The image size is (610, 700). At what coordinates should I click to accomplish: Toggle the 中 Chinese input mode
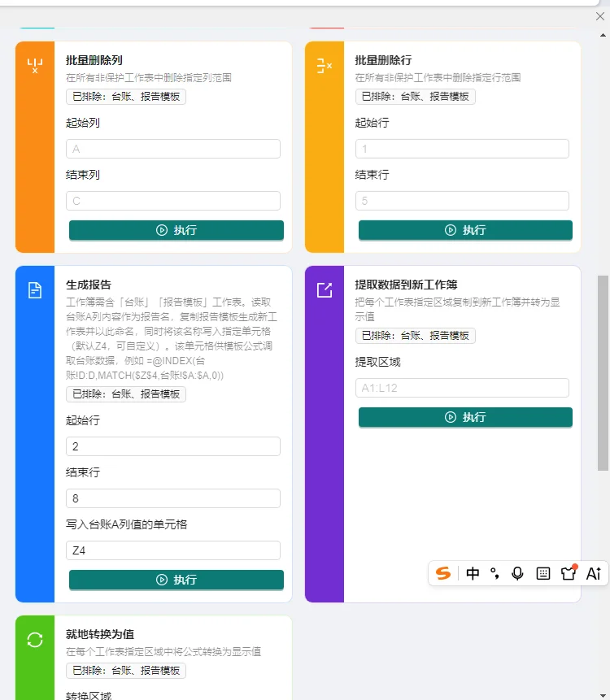[x=473, y=573]
